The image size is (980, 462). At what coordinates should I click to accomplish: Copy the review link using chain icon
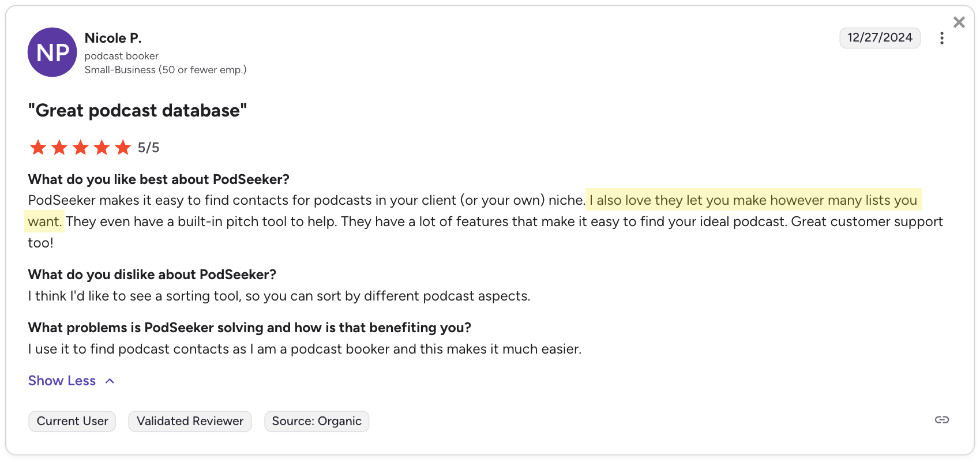click(x=941, y=420)
